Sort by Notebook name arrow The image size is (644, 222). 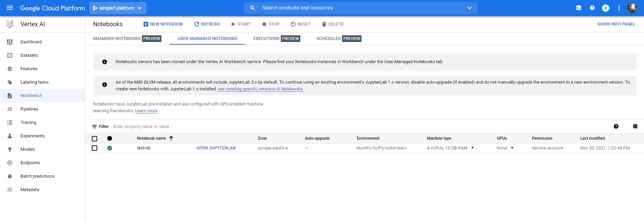(171, 138)
